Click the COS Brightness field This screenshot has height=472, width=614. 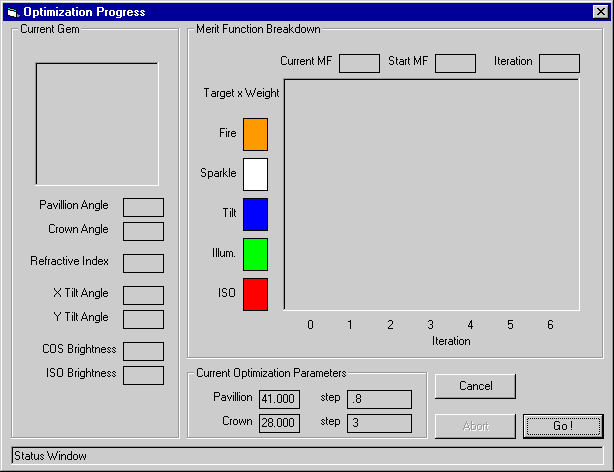tap(143, 351)
